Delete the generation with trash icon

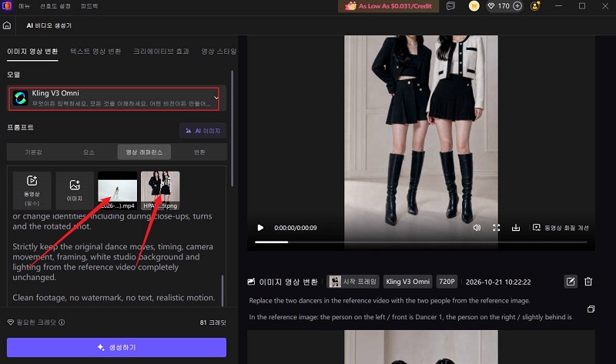tap(588, 282)
